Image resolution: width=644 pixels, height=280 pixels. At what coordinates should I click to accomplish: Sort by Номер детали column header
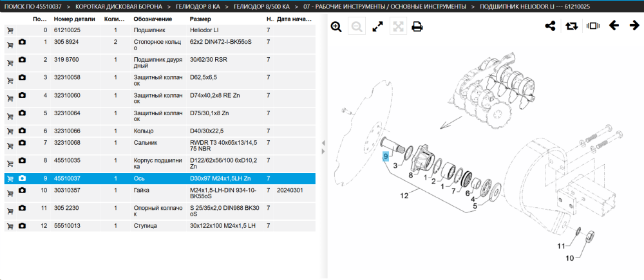pyautogui.click(x=74, y=19)
